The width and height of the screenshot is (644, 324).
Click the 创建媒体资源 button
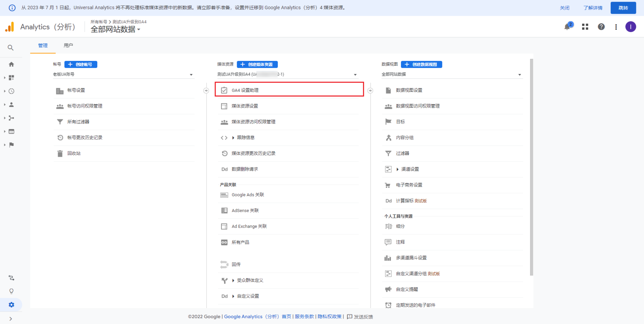click(x=257, y=64)
